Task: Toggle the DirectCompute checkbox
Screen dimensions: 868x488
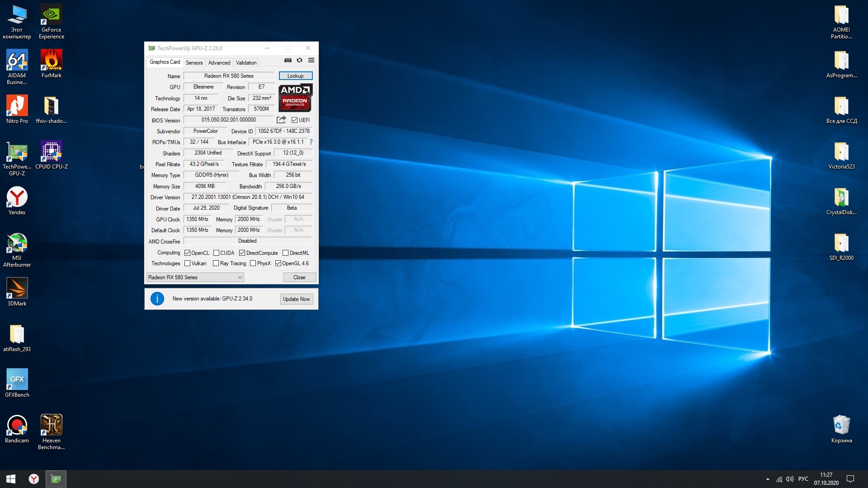Action: pos(242,253)
